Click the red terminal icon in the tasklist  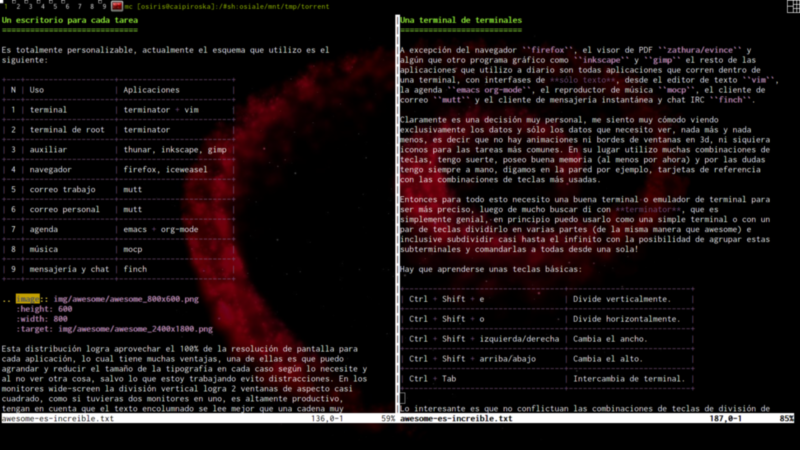117,6
